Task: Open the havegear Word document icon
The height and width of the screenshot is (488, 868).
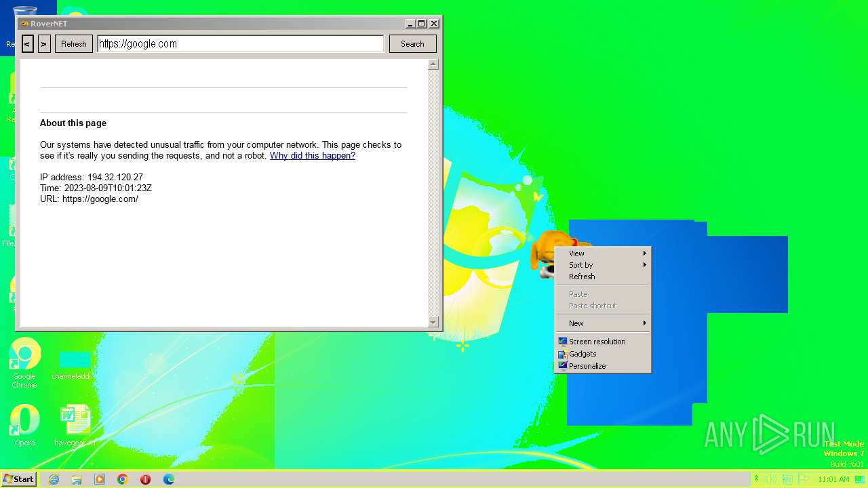Action: pyautogui.click(x=75, y=426)
